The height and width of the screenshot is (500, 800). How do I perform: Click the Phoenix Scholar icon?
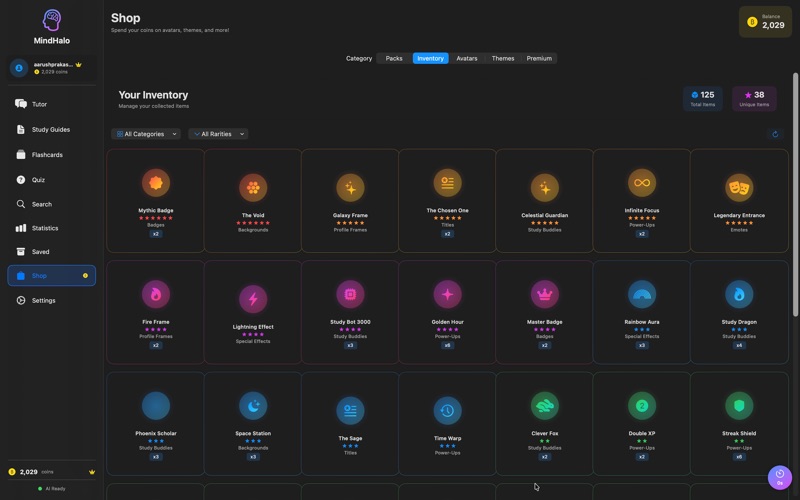pos(156,406)
